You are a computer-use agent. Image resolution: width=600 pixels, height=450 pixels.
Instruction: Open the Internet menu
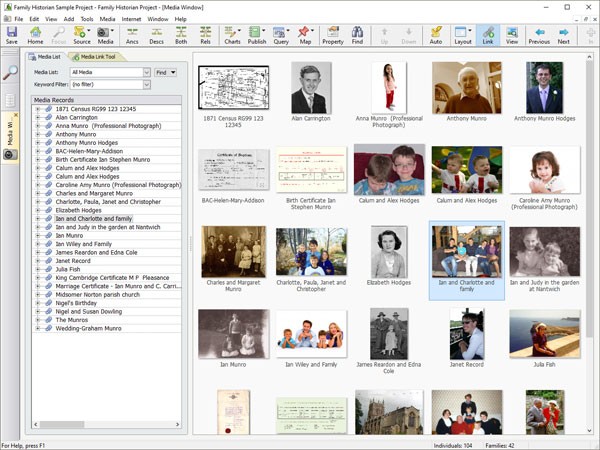coord(129,19)
